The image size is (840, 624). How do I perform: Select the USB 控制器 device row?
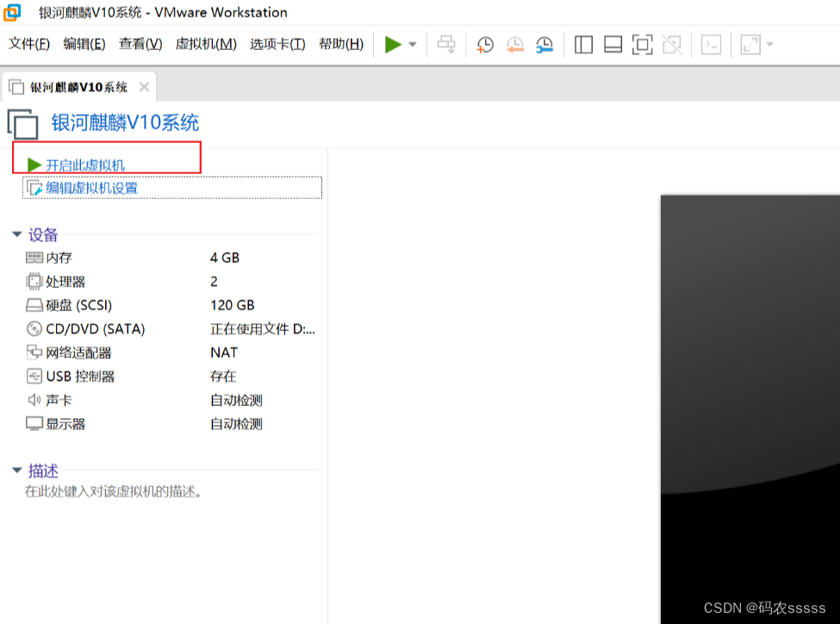coord(171,377)
